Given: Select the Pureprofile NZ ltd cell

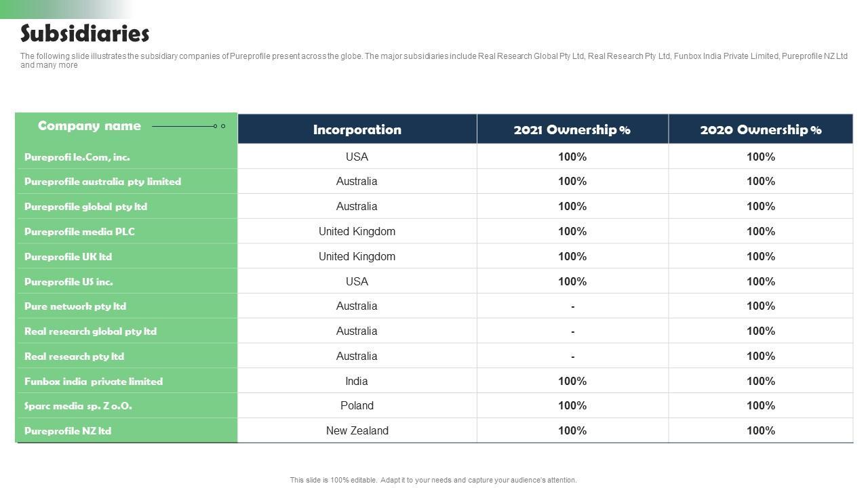Looking at the screenshot, I should pos(68,431).
